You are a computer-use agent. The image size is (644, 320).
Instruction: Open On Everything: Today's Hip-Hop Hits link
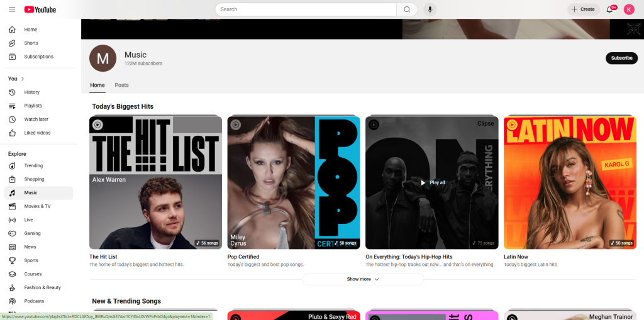(x=409, y=257)
